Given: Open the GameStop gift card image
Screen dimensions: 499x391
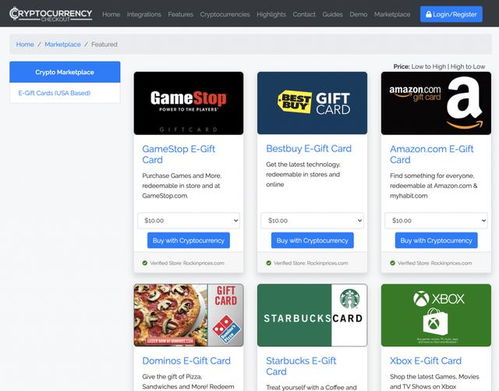Looking at the screenshot, I should (x=189, y=103).
